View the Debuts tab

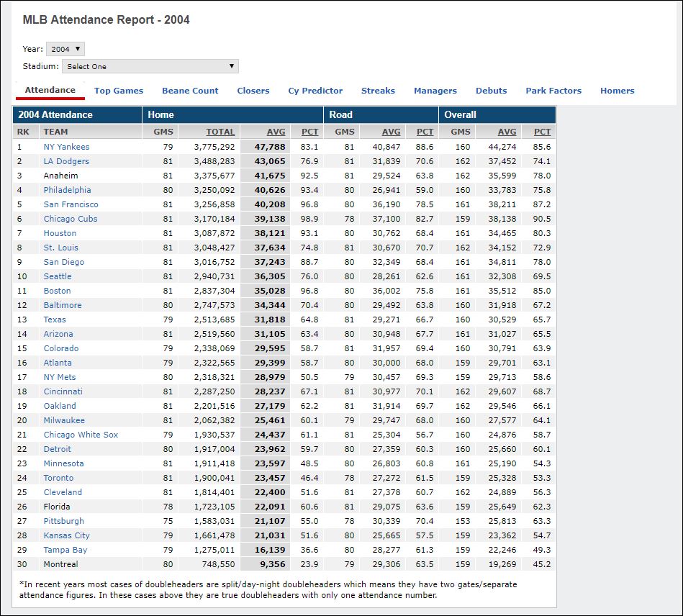coord(491,91)
